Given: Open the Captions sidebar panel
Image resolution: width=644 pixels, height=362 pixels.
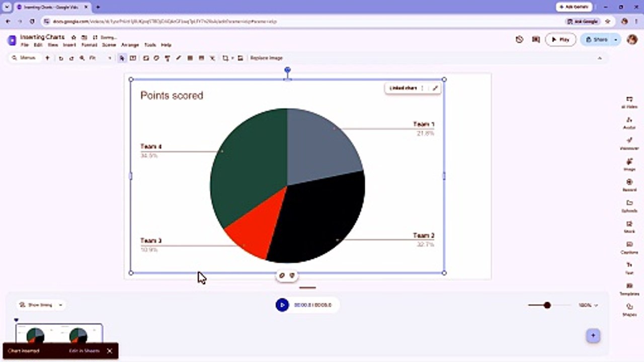Looking at the screenshot, I should pyautogui.click(x=629, y=247).
